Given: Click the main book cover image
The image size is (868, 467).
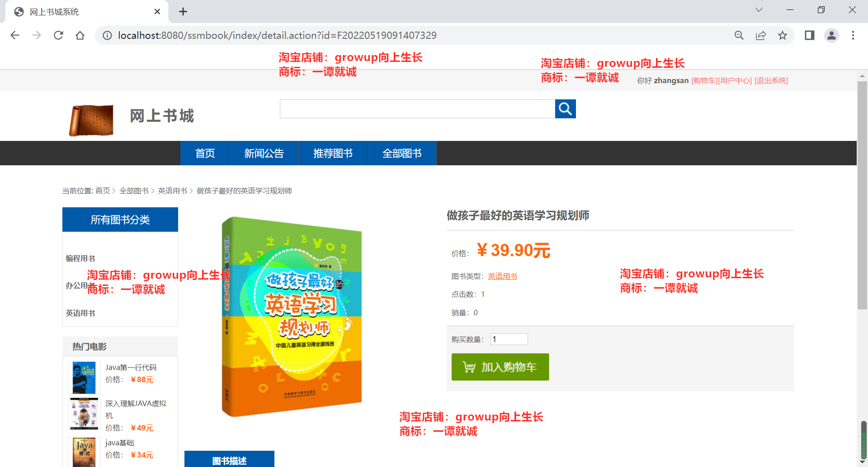Looking at the screenshot, I should coord(292,316).
